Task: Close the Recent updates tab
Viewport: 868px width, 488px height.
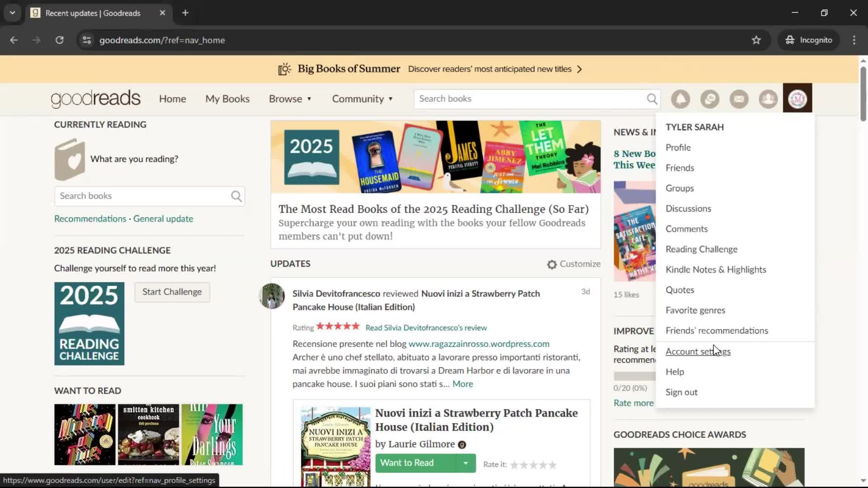Action: point(162,13)
